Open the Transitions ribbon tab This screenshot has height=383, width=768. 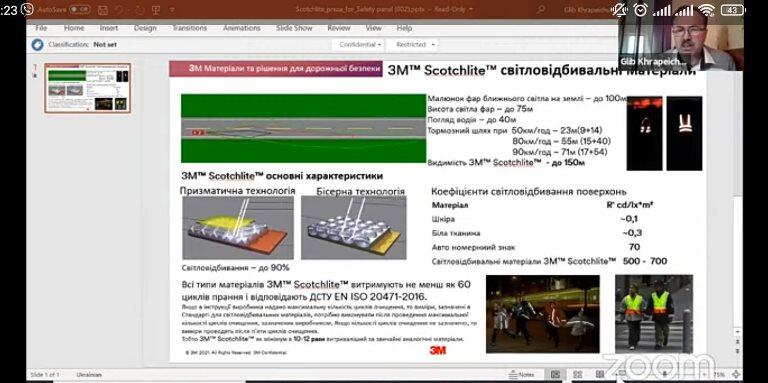click(x=190, y=28)
